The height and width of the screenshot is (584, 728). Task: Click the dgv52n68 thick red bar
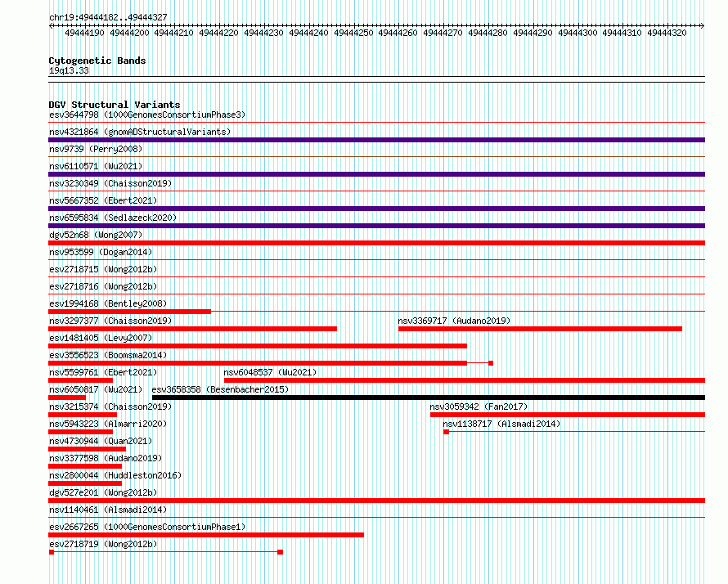click(x=376, y=243)
